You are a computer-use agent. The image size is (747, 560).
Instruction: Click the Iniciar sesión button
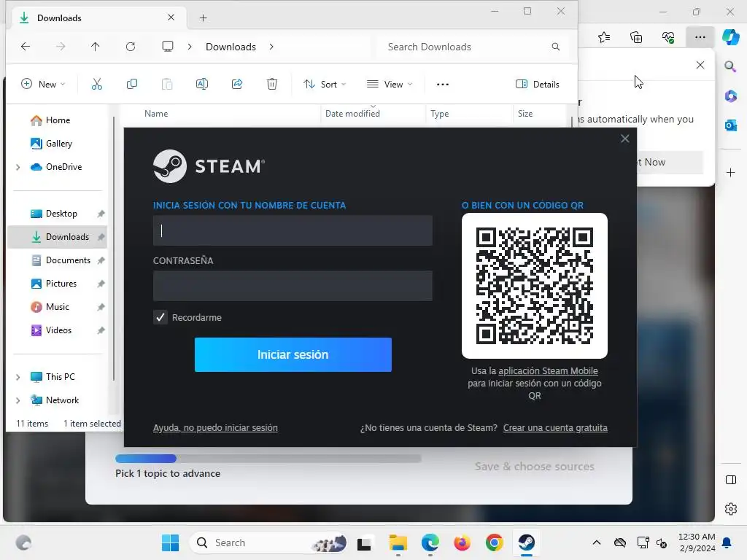pyautogui.click(x=293, y=355)
